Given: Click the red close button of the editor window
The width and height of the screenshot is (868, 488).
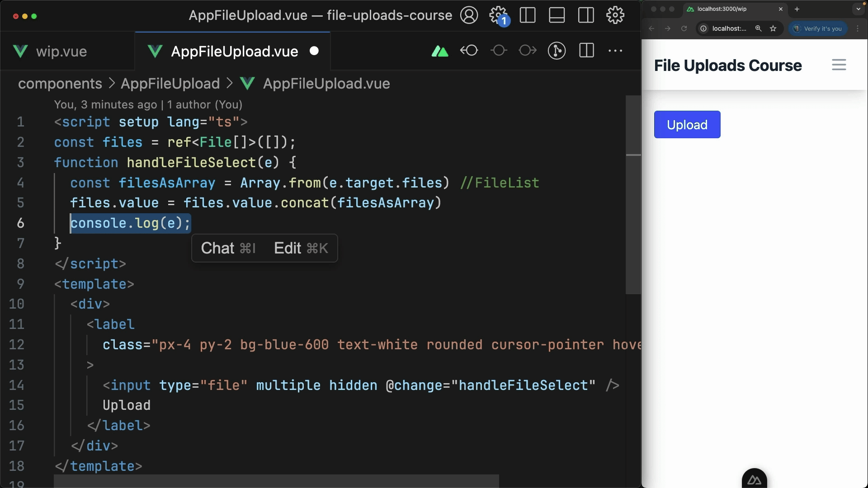Looking at the screenshot, I should (x=16, y=16).
